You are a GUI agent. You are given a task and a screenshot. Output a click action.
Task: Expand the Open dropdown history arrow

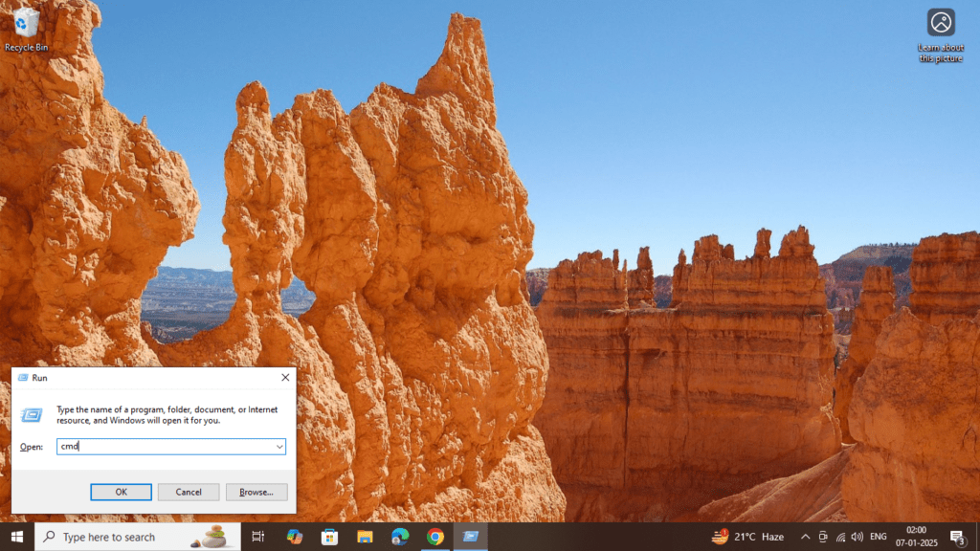click(x=279, y=447)
